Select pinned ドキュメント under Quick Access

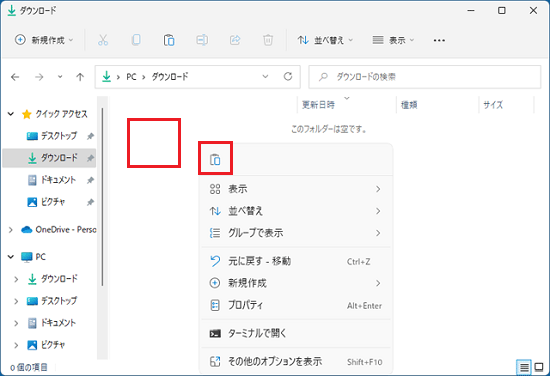[x=58, y=180]
